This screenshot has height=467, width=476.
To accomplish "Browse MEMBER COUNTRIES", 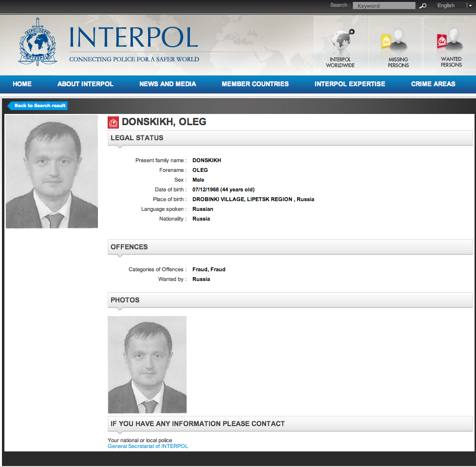I will [x=255, y=84].
